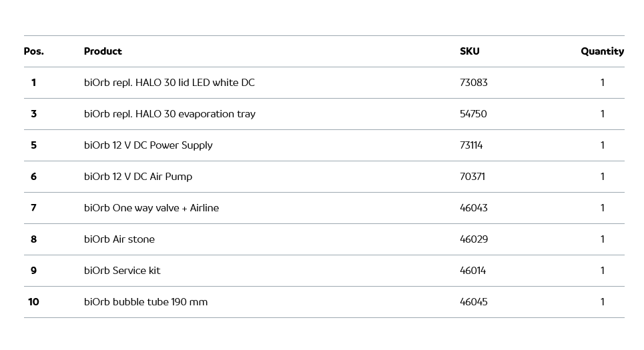
Task: Select SKU 73114 for the Power Supply
Action: point(471,145)
